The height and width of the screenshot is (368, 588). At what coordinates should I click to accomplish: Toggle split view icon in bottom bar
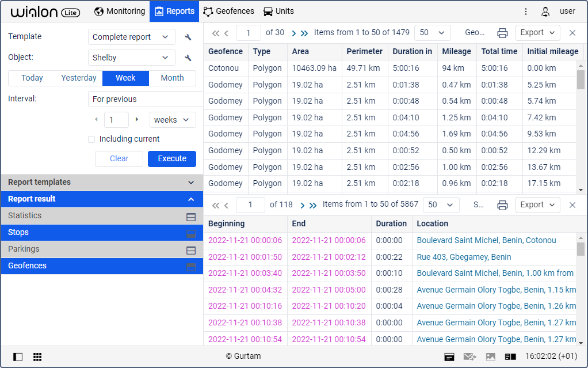510,356
